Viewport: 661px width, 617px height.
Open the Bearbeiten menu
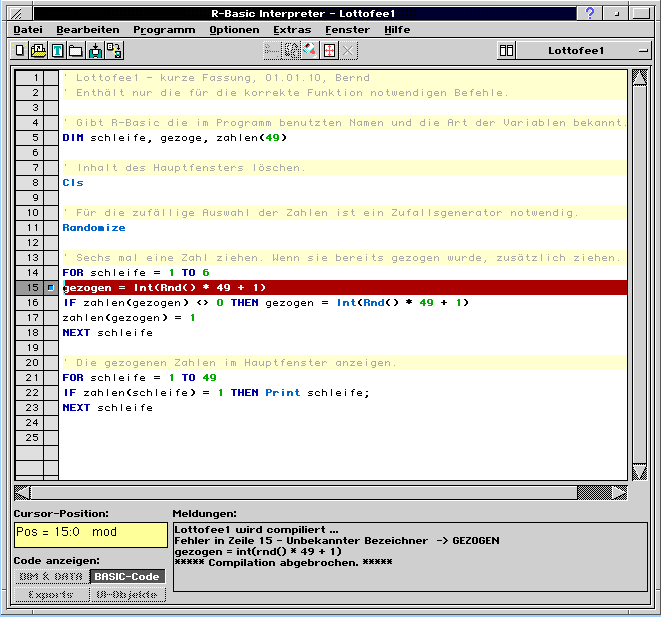pos(88,30)
